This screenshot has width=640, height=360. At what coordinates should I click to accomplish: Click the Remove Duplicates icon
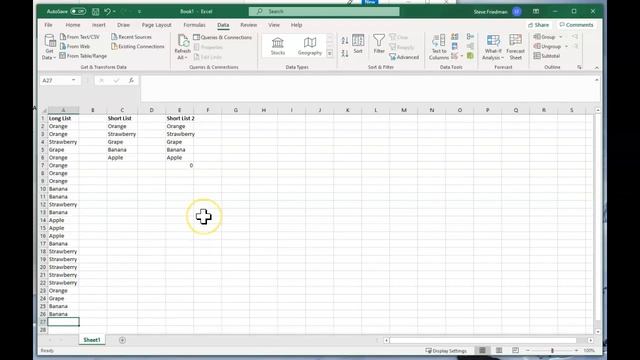click(x=455, y=47)
